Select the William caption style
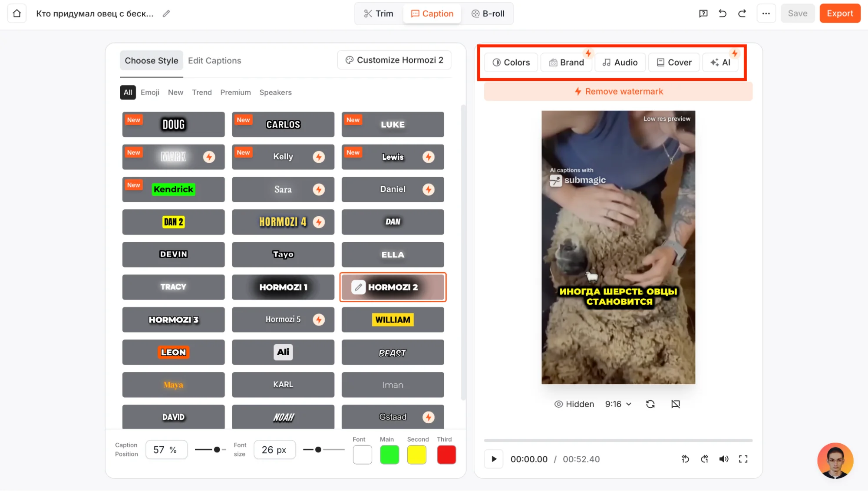Screen dimensions: 868x491 (x=393, y=320)
